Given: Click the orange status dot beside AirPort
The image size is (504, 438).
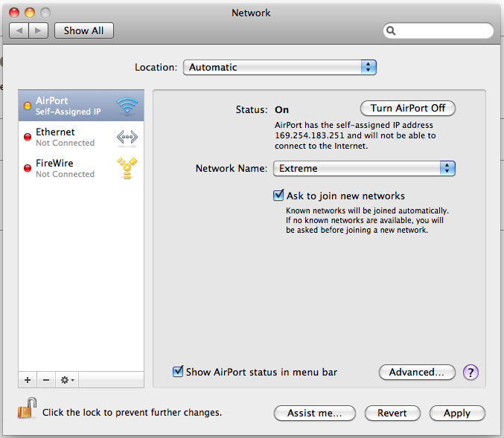Looking at the screenshot, I should 28,106.
